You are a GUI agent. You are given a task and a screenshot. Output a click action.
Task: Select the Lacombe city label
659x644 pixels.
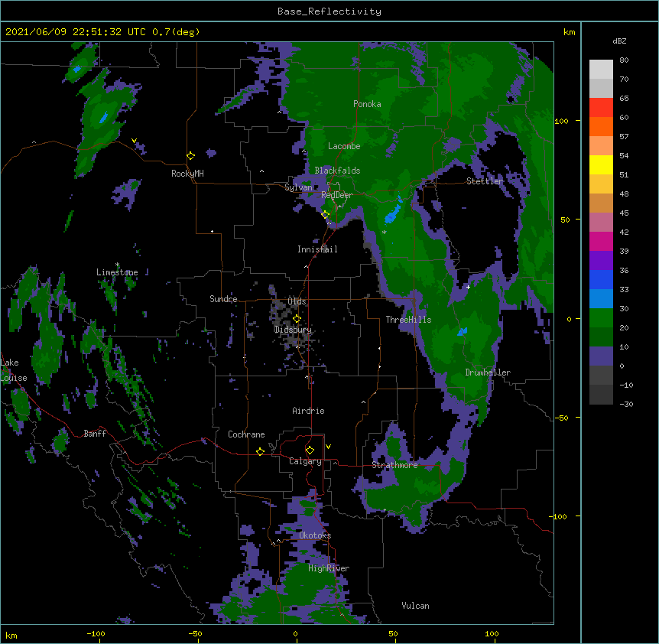[344, 146]
